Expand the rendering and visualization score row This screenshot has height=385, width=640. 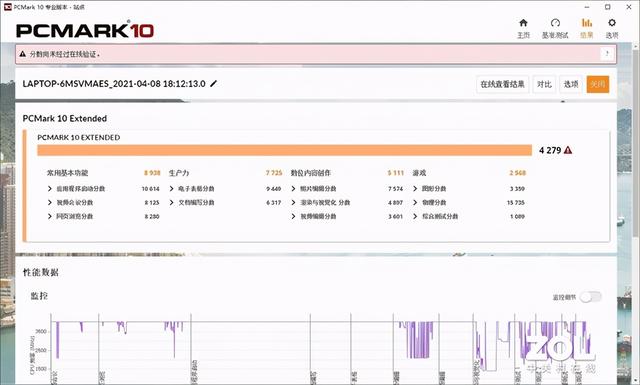click(347, 203)
